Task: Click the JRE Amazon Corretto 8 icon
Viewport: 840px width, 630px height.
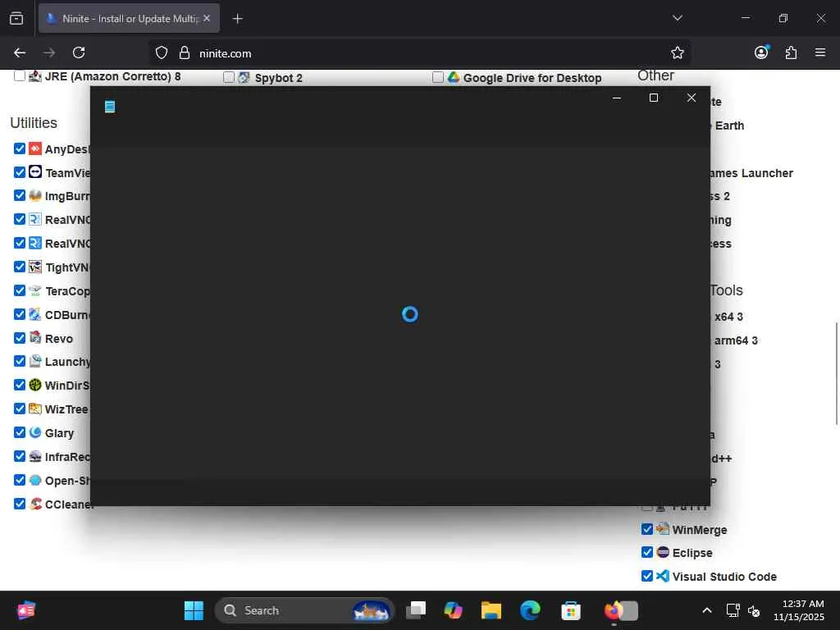Action: click(x=35, y=75)
